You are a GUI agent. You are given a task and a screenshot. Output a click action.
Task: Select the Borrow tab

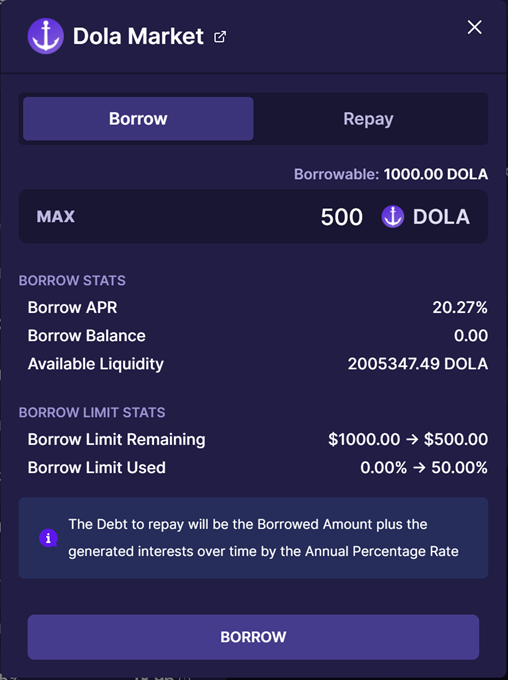pos(138,119)
